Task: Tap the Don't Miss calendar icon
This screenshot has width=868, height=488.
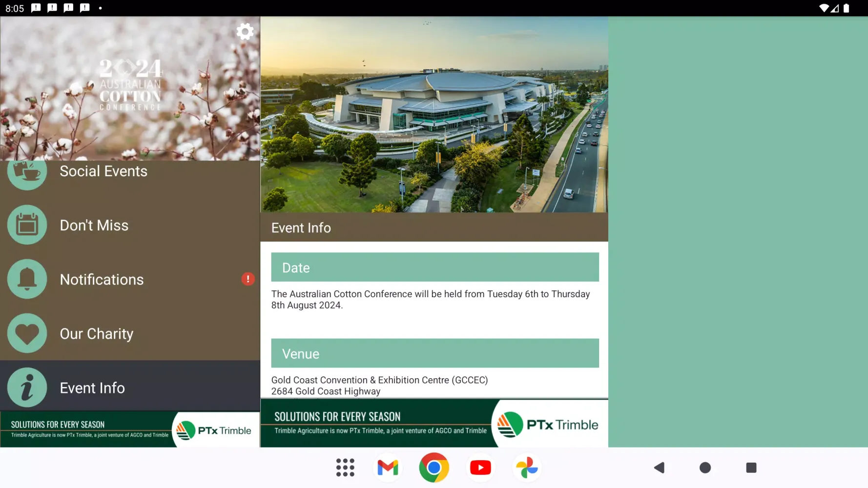Action: [27, 224]
